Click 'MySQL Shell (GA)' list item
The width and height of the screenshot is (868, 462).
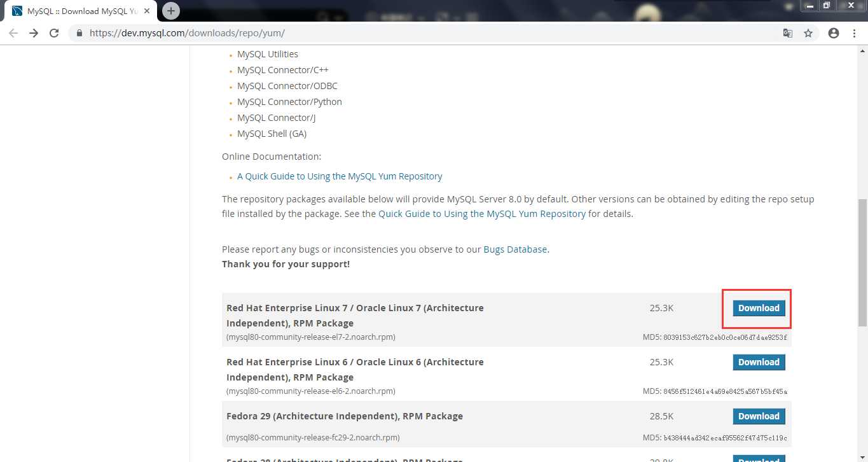[x=272, y=134]
